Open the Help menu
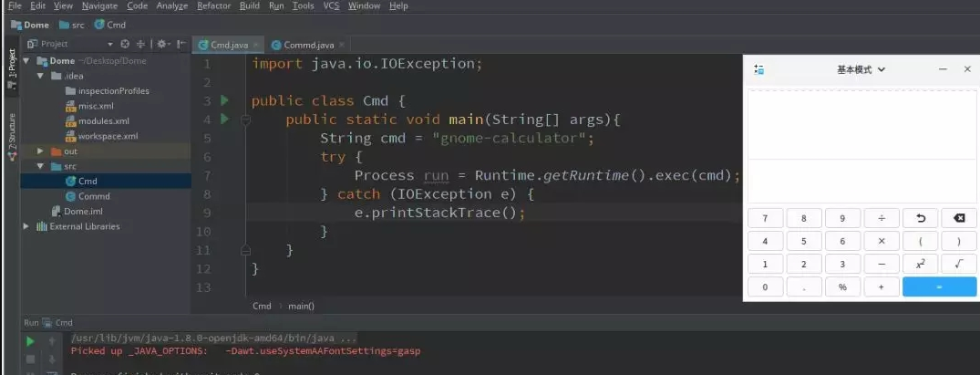The width and height of the screenshot is (980, 375). coord(398,5)
